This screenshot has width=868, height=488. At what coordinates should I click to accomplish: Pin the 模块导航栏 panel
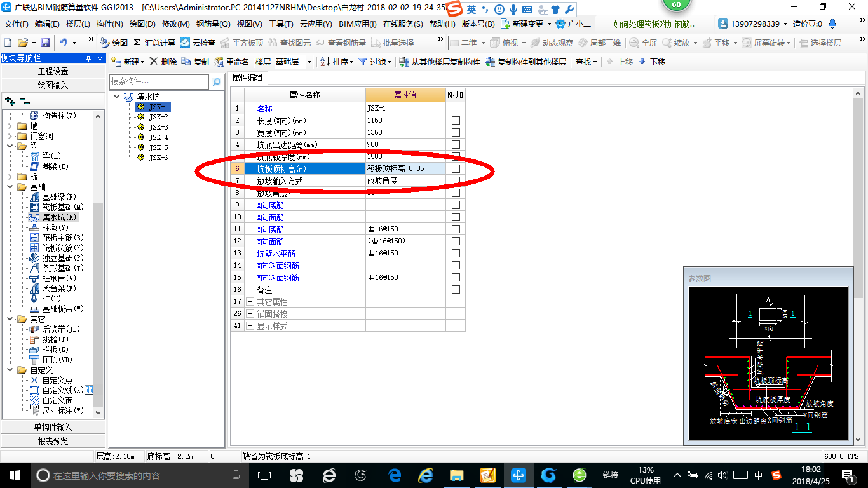[88, 58]
